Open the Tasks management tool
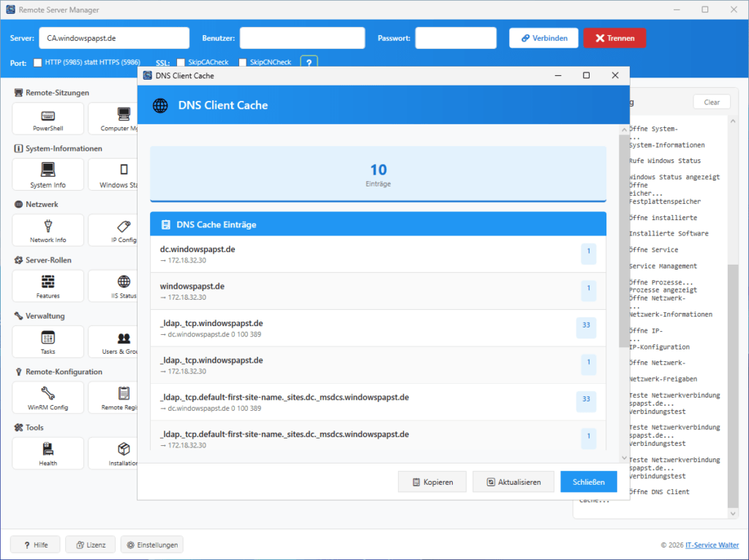 point(48,341)
